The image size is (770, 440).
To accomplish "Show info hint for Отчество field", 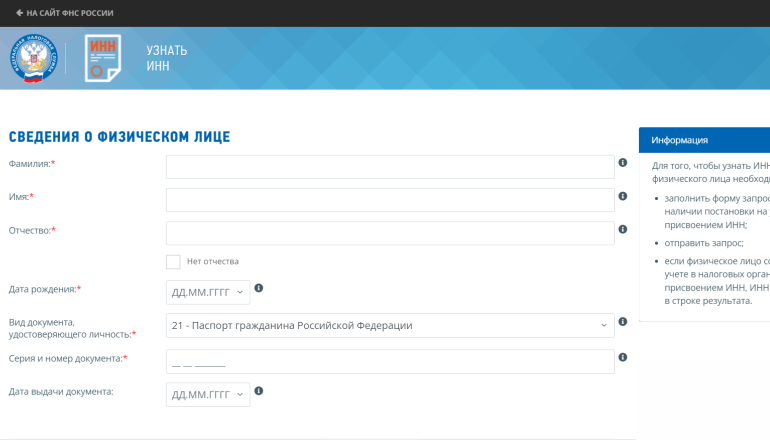I will [x=623, y=229].
